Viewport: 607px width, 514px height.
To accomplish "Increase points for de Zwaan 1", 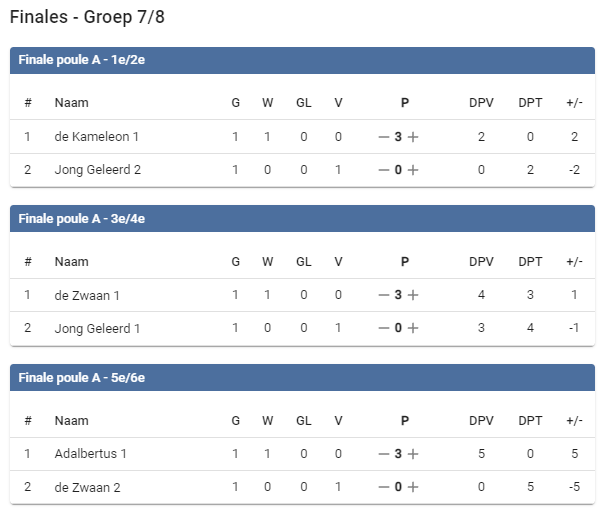I will [x=413, y=295].
